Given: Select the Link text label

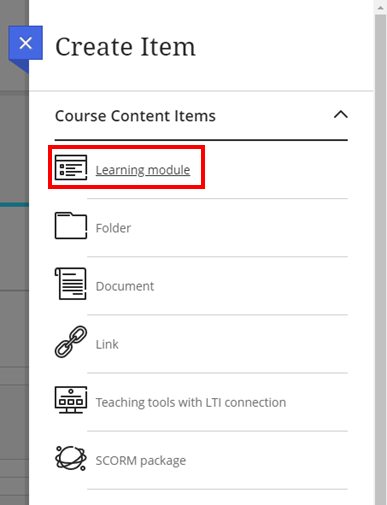Looking at the screenshot, I should [x=107, y=344].
